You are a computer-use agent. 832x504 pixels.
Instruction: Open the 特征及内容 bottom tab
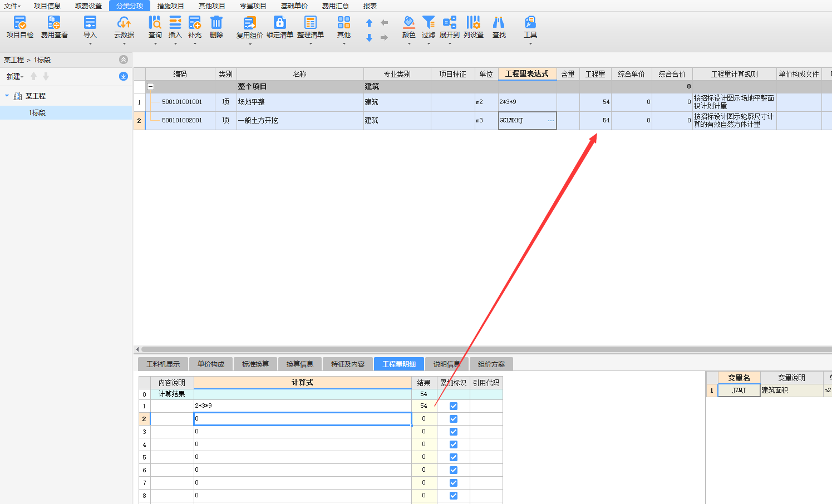tap(348, 364)
